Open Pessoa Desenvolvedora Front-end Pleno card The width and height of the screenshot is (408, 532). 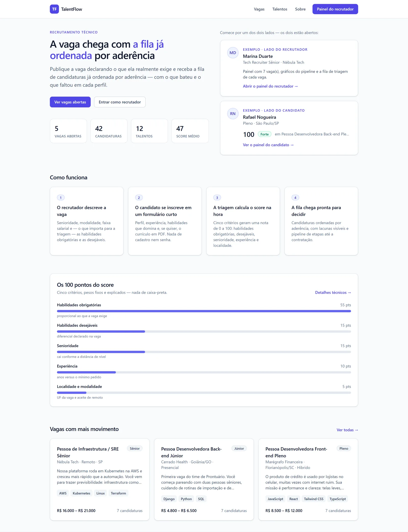pos(308,479)
